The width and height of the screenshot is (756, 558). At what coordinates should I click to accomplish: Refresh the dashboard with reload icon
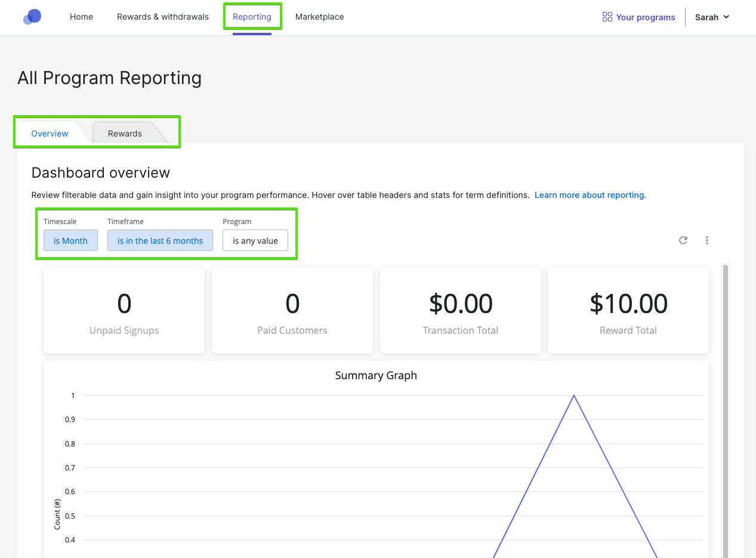click(683, 240)
